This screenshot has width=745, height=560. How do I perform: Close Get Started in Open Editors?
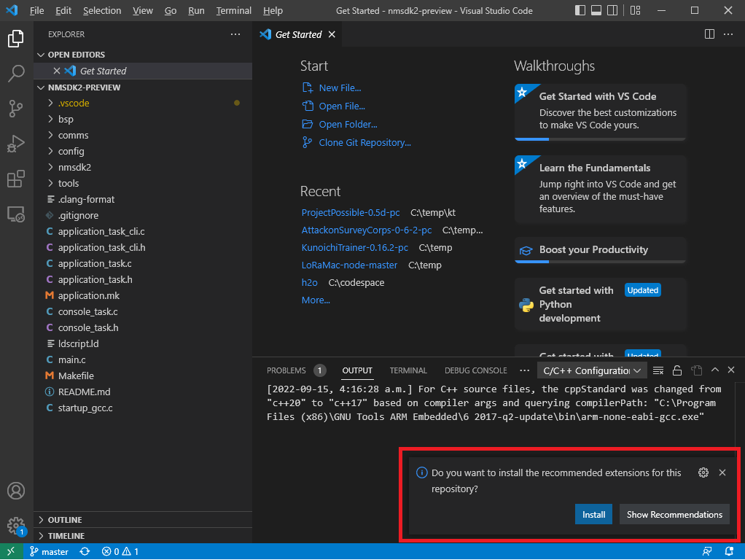coord(57,71)
